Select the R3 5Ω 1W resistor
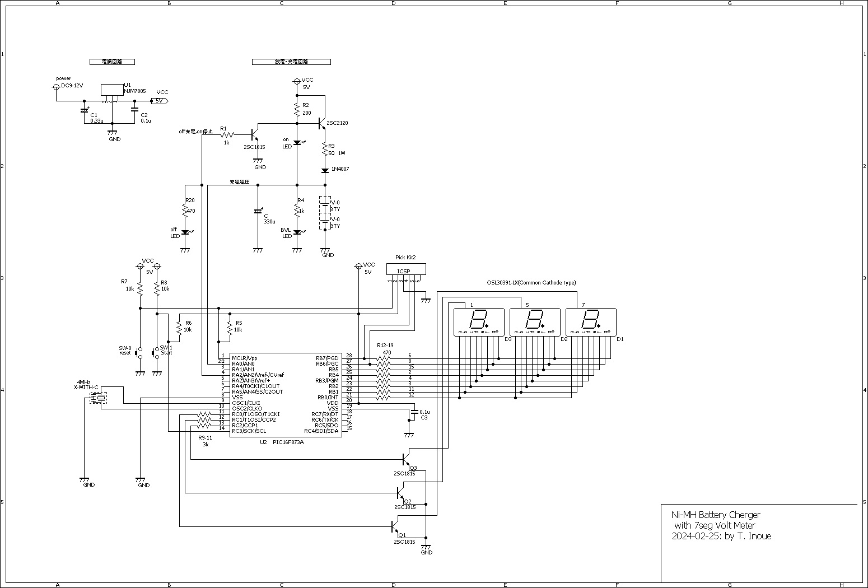 point(325,149)
